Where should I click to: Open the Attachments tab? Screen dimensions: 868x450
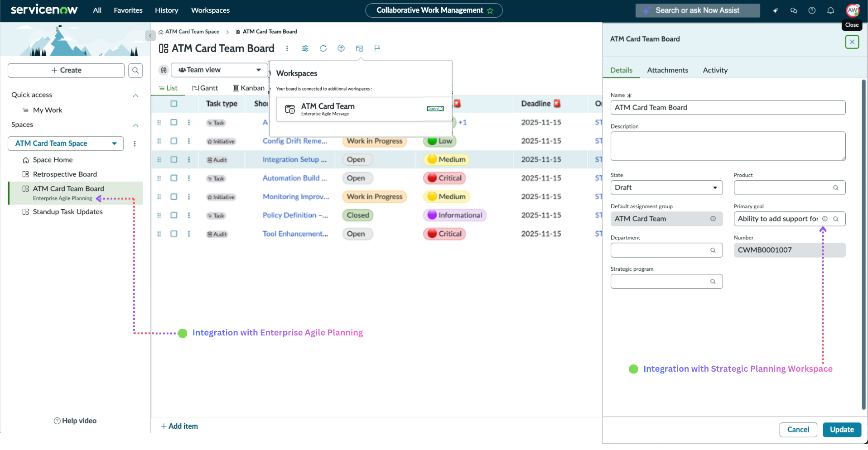tap(667, 70)
